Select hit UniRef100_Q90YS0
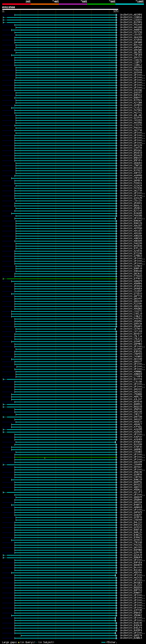Image resolution: width=146 pixels, height=644 pixels. (131, 58)
